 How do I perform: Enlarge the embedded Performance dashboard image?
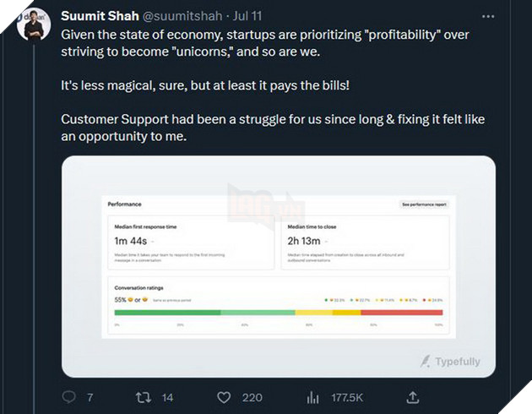[278, 266]
